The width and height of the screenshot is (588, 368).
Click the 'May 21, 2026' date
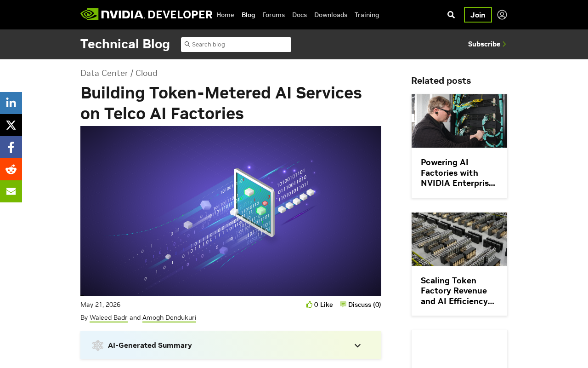(x=101, y=305)
